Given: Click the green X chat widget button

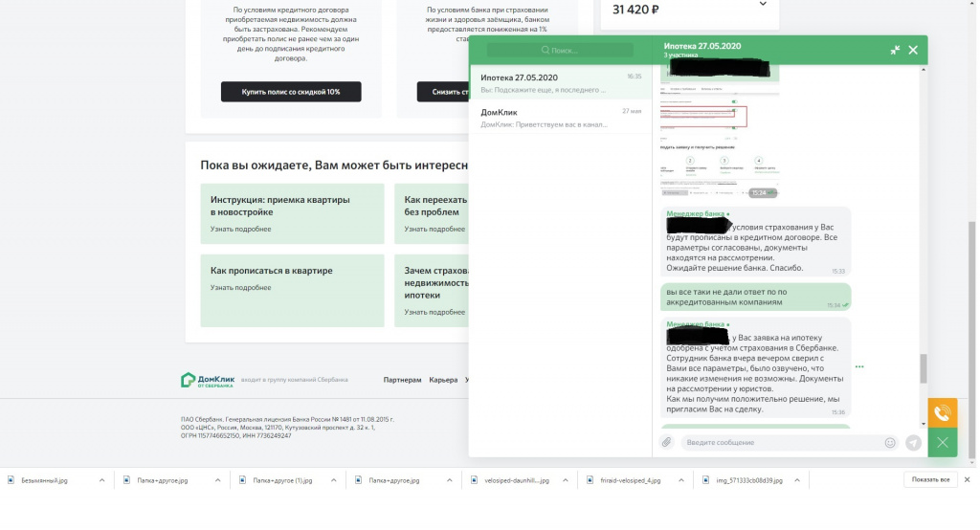Looking at the screenshot, I should coord(943,443).
